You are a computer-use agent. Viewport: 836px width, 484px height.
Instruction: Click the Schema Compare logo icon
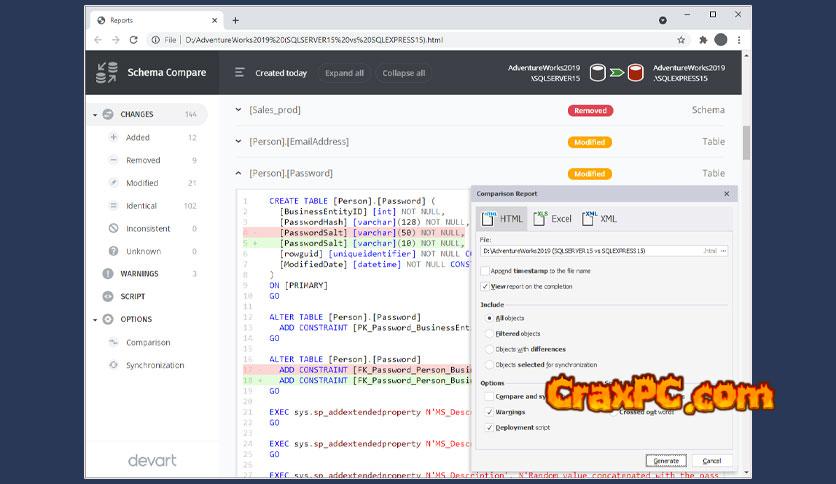106,73
